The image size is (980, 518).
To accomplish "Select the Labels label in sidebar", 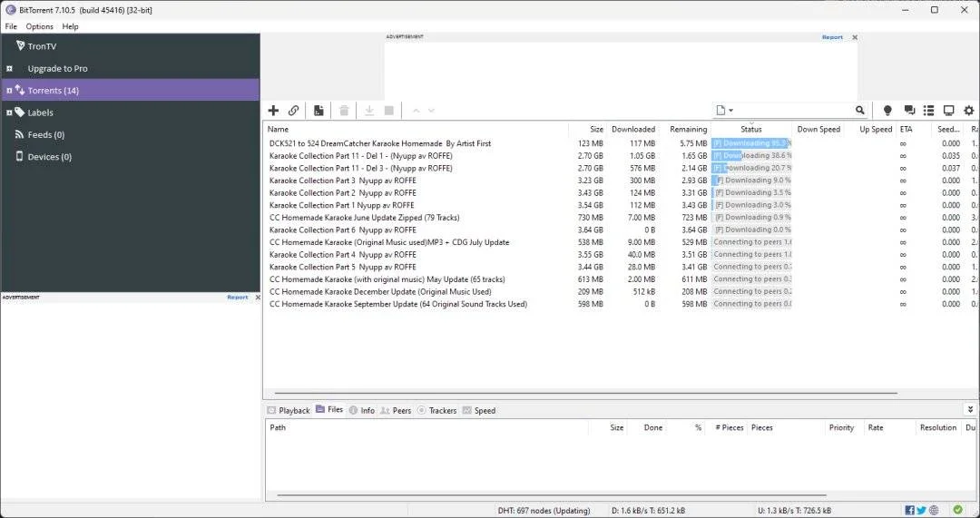I will 41,112.
